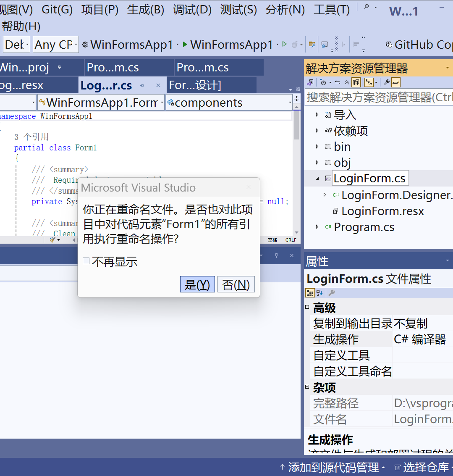Click the Solution Explorer search box
The image size is (453, 476).
pyautogui.click(x=378, y=97)
